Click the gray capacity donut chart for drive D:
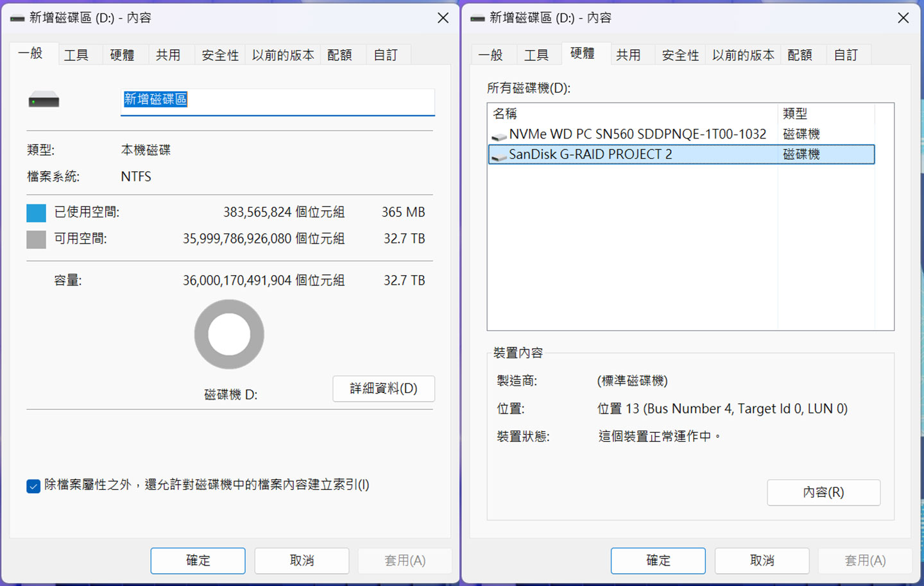 229,334
